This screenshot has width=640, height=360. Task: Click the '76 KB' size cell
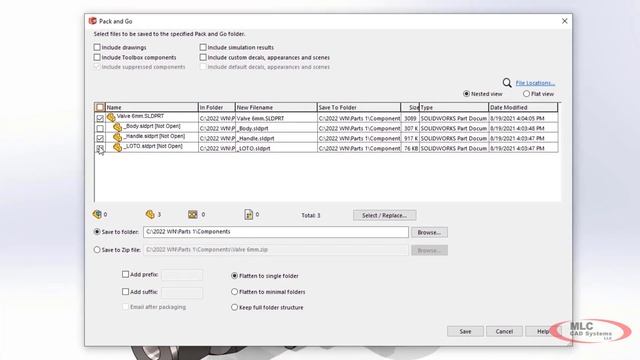tap(411, 148)
